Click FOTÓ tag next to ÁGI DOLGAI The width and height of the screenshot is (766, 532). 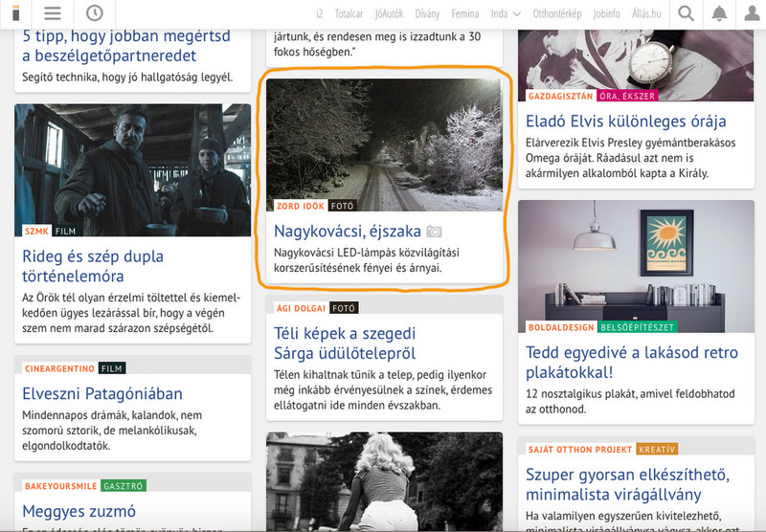click(344, 308)
